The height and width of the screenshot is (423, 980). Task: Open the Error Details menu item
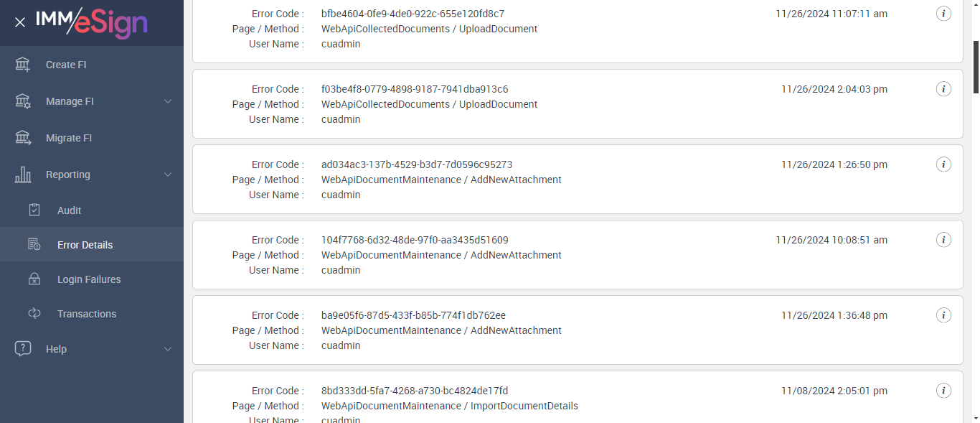click(x=85, y=245)
